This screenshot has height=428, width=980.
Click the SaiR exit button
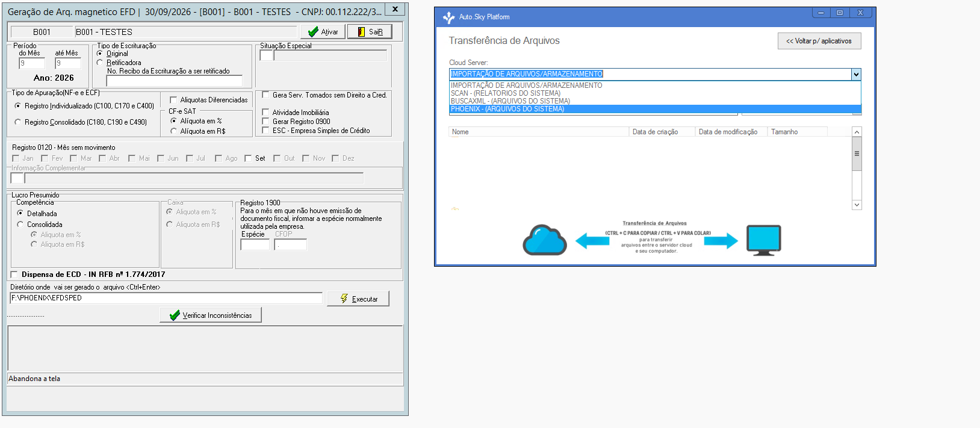370,31
